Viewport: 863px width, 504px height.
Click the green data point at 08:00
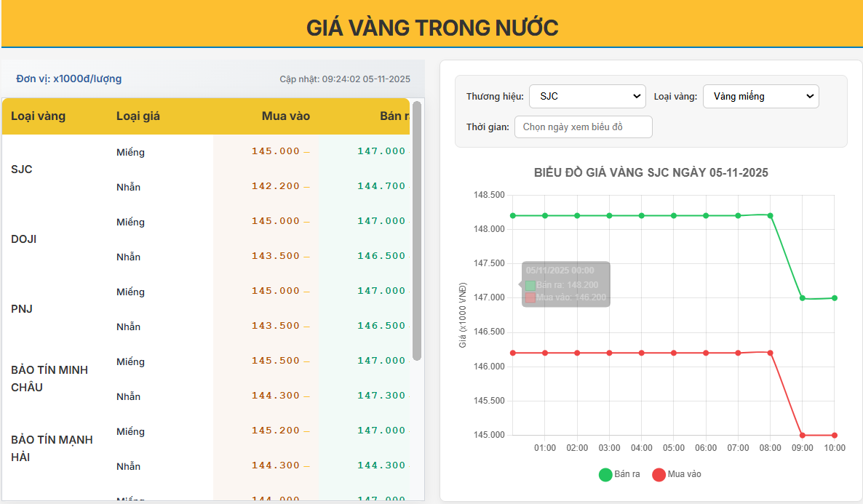click(769, 215)
